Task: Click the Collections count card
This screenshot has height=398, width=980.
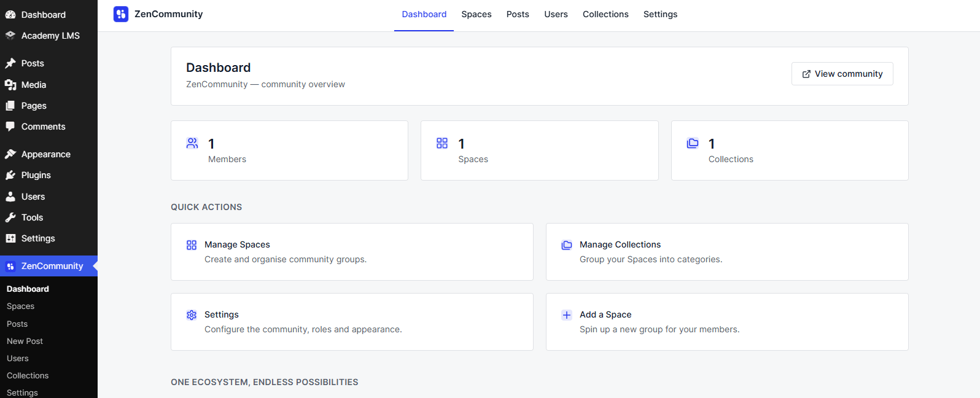Action: (x=790, y=150)
